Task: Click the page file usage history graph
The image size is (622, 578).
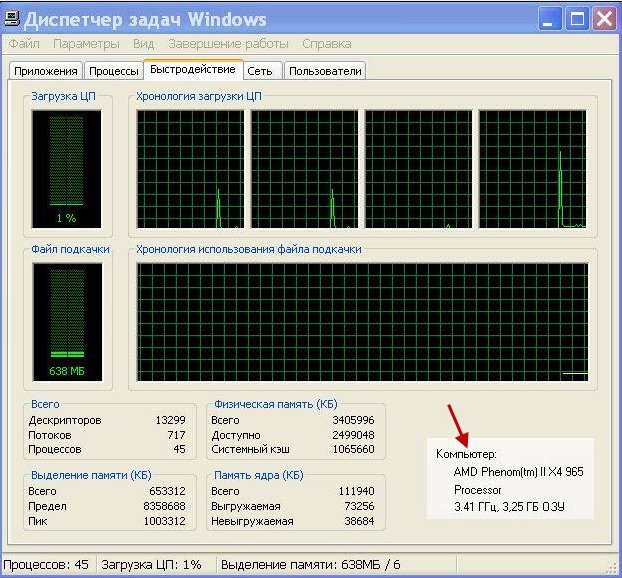Action: click(x=363, y=322)
